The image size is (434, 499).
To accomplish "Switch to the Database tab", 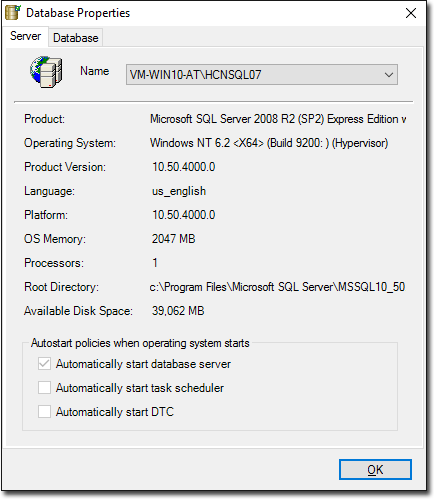I will coord(76,38).
